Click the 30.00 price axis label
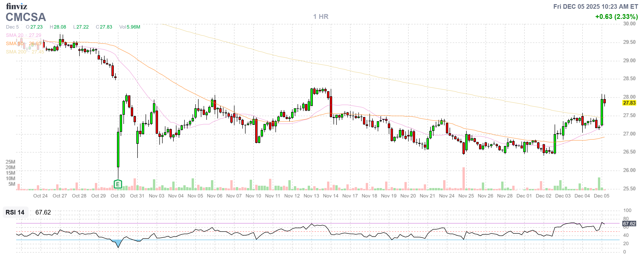The width and height of the screenshot is (644, 259). [629, 24]
